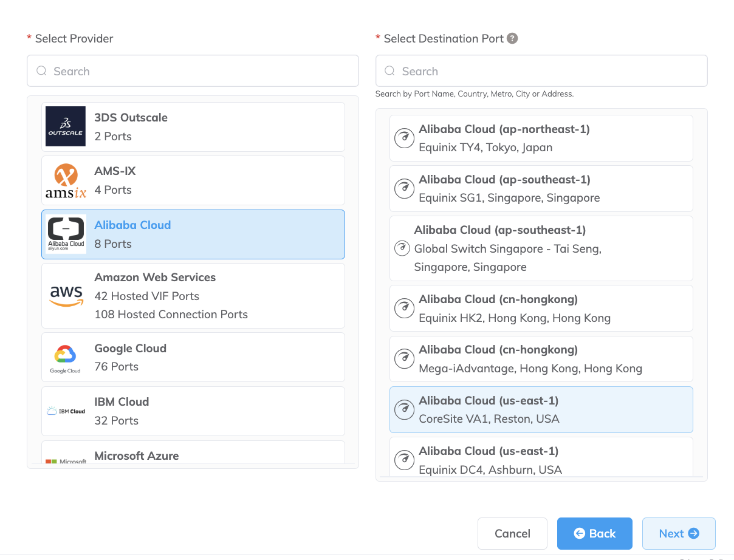This screenshot has height=560, width=734.
Task: Click the Destination Port help question icon
Action: (x=512, y=38)
